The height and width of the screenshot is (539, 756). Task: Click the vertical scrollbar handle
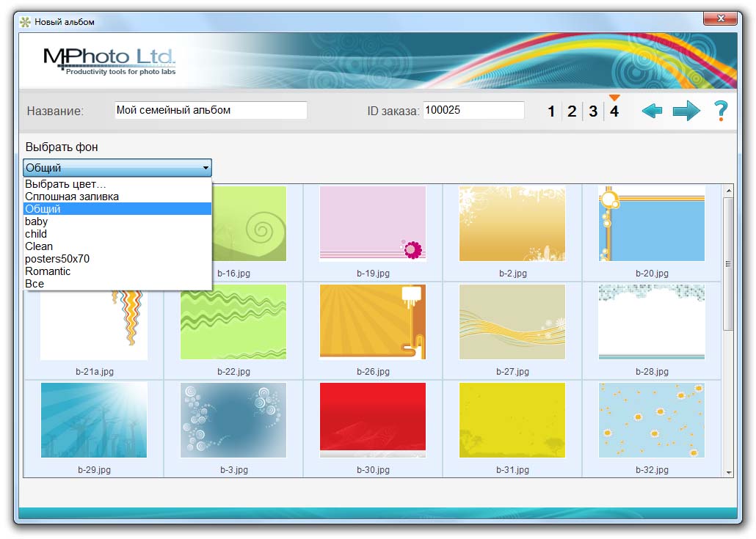pyautogui.click(x=729, y=264)
